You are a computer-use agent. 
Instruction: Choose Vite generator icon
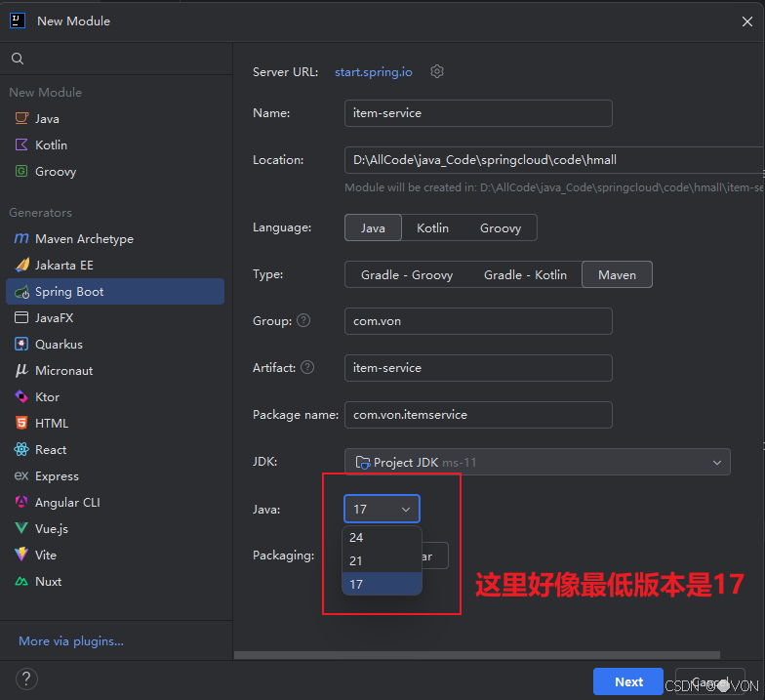pyautogui.click(x=21, y=555)
